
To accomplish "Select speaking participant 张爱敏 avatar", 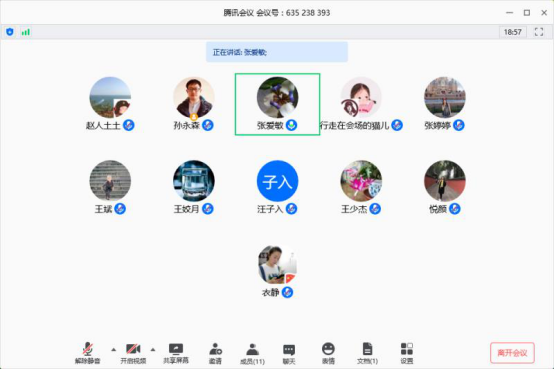I will point(277,97).
